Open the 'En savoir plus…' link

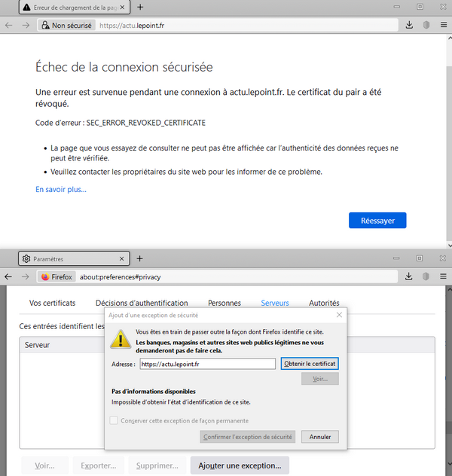pyautogui.click(x=61, y=190)
